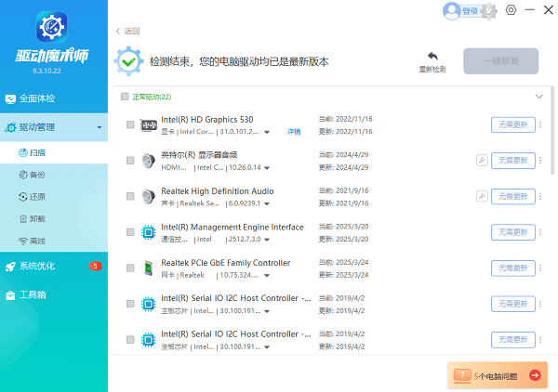
Task: Select 卸载 in the sidebar
Action: [54, 219]
